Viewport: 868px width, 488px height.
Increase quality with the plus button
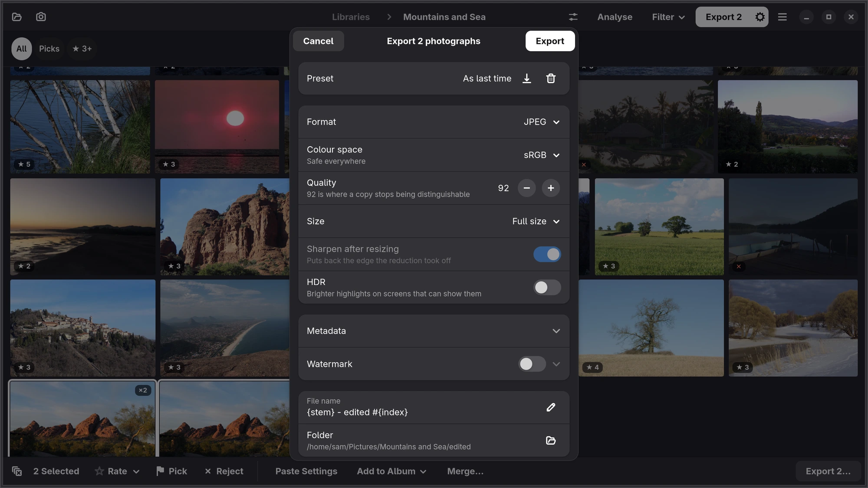pos(551,188)
